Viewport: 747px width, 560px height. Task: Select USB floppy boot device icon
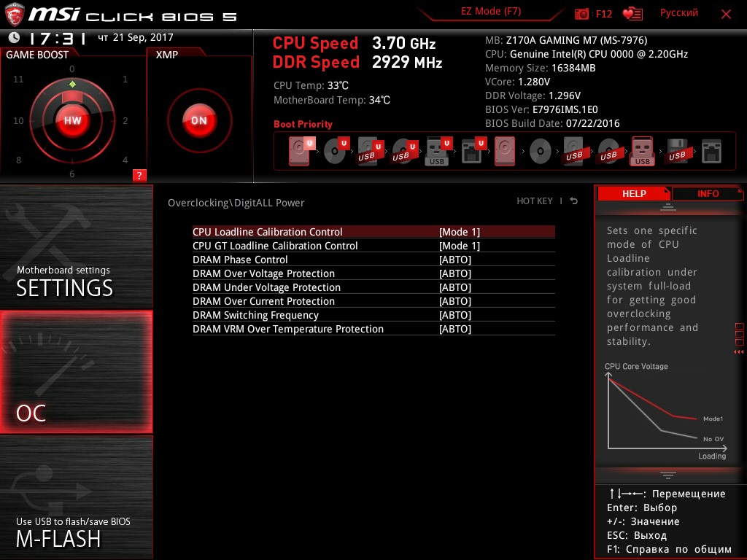pos(677,151)
